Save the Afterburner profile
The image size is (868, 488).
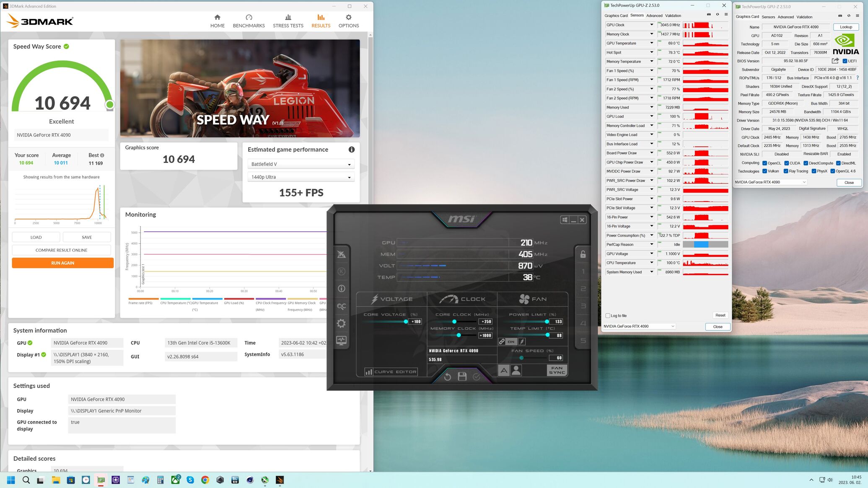tap(462, 377)
